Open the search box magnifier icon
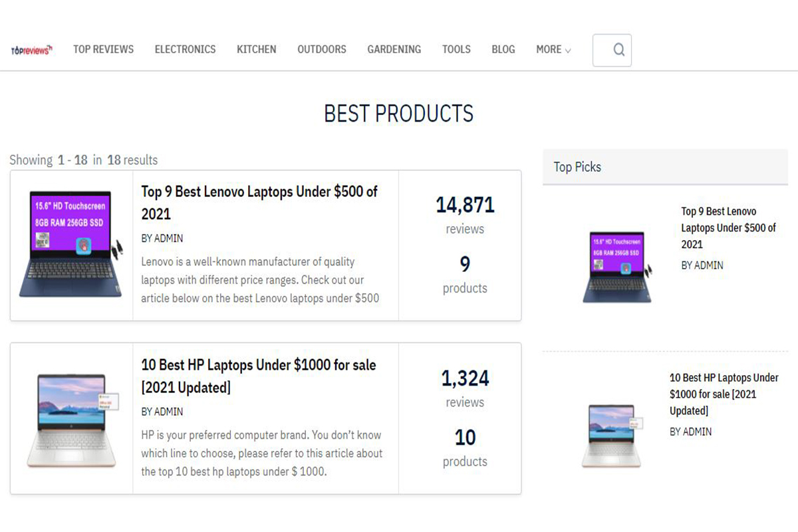Screen dimensions: 798x532 pyautogui.click(x=618, y=50)
